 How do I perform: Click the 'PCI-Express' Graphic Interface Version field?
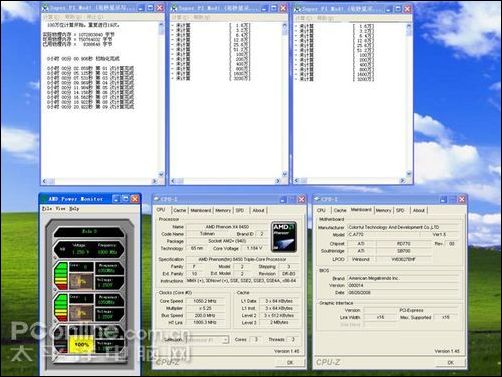(411, 310)
